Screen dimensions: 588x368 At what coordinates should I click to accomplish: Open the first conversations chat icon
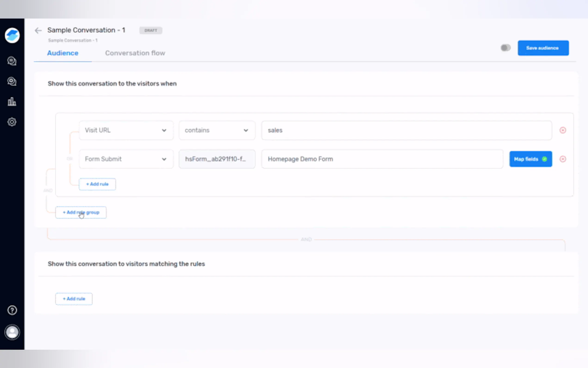pyautogui.click(x=12, y=61)
